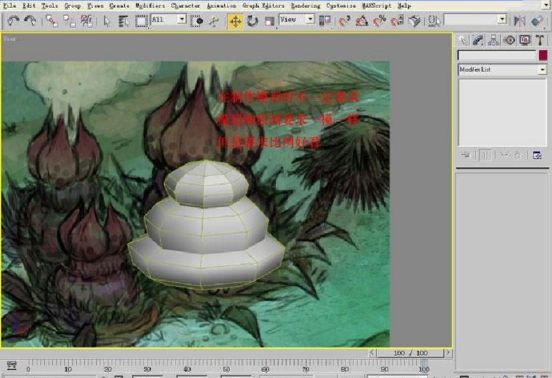This screenshot has height=378, width=552.
Task: Open the Select by Name list icon
Action: coord(124,21)
